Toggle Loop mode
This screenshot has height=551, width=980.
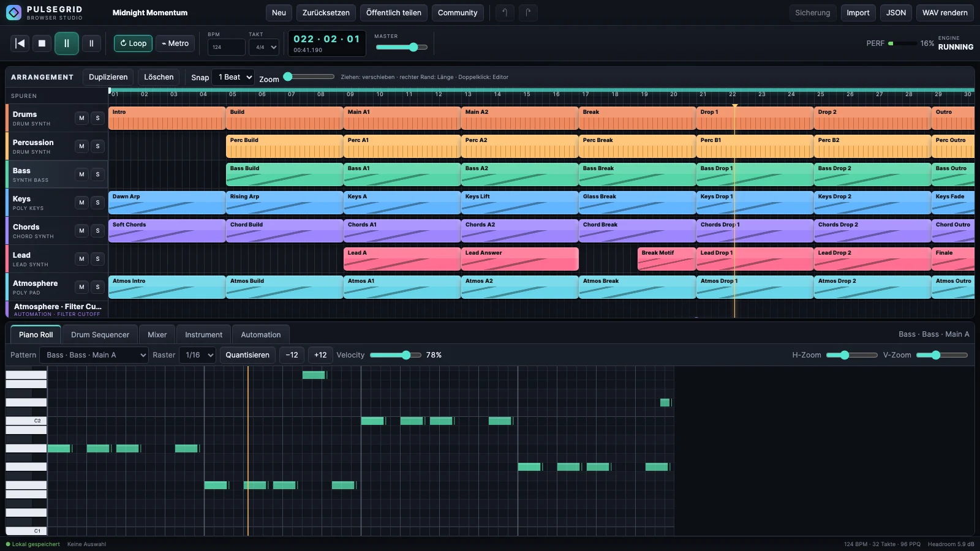pyautogui.click(x=133, y=43)
